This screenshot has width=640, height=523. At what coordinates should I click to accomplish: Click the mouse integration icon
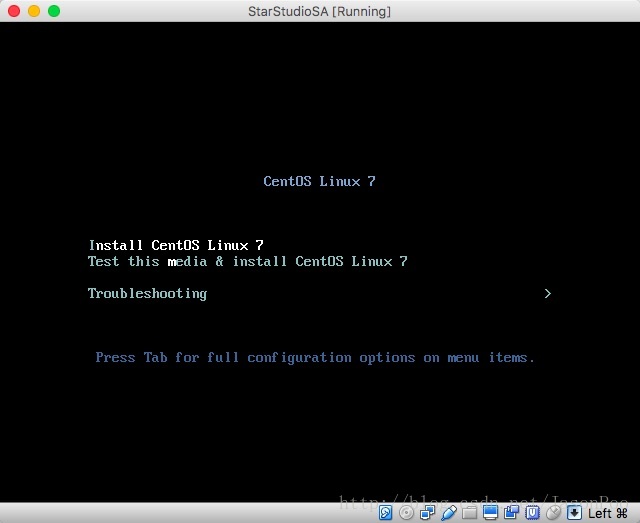553,513
